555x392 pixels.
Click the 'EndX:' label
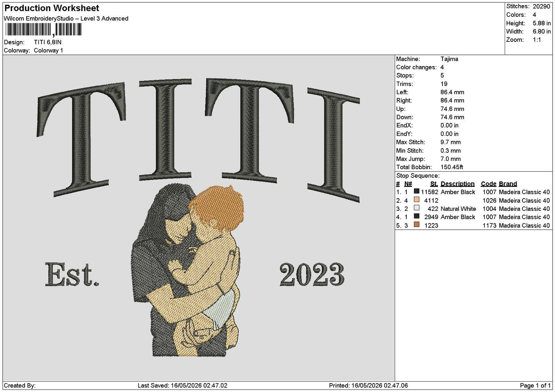pyautogui.click(x=404, y=126)
